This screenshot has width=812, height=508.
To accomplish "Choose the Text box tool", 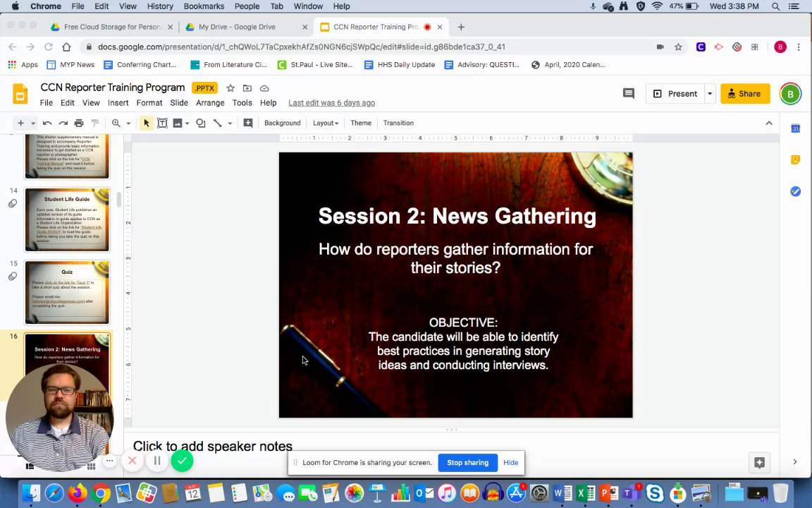I will coord(162,123).
